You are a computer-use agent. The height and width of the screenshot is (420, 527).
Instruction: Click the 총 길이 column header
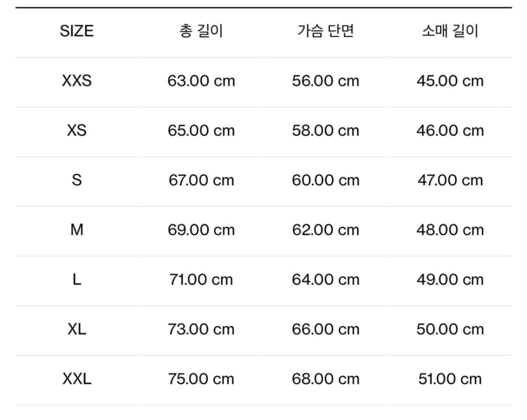coord(201,31)
